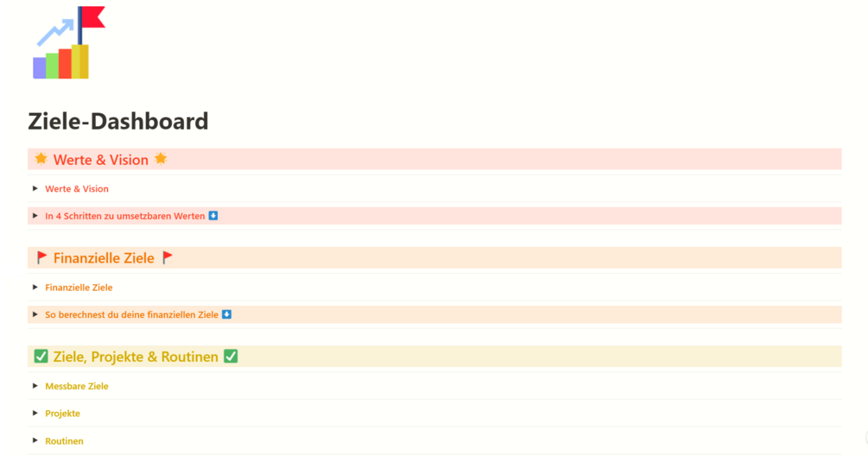Click blue down-arrow emoji after finanziellen Ziele
The height and width of the screenshot is (455, 868).
226,314
